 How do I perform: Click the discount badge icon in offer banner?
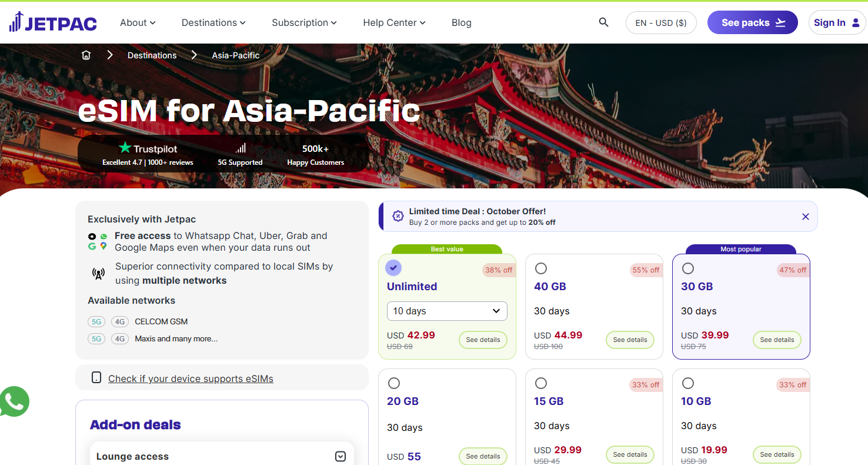click(x=398, y=216)
